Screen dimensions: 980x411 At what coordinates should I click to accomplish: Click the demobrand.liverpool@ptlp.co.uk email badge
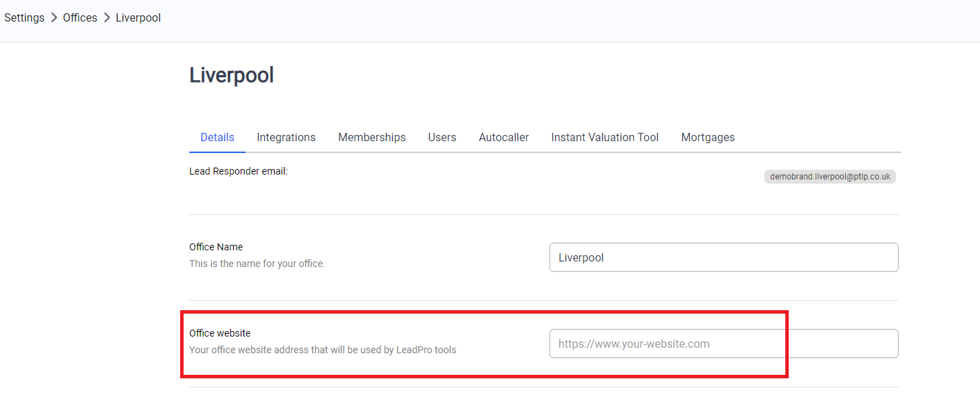pyautogui.click(x=830, y=177)
